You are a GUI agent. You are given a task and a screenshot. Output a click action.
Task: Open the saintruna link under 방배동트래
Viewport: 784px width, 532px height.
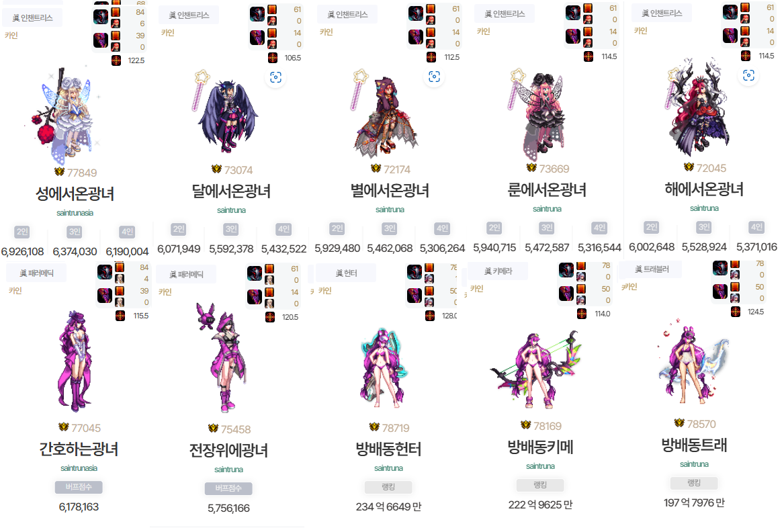[694, 465]
